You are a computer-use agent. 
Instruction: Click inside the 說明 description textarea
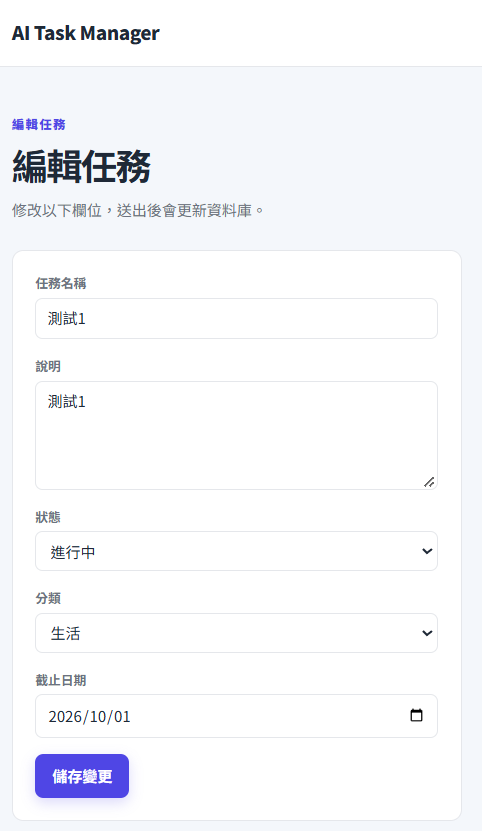[x=236, y=436]
